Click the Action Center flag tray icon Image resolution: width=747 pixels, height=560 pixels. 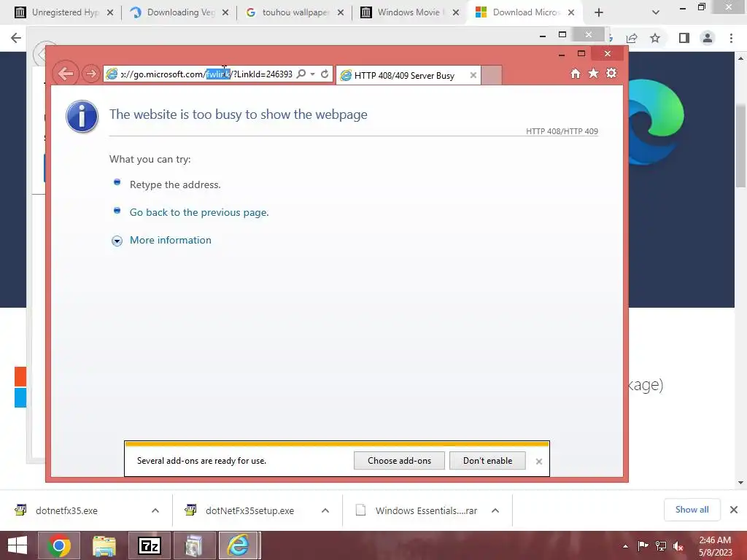coord(643,546)
